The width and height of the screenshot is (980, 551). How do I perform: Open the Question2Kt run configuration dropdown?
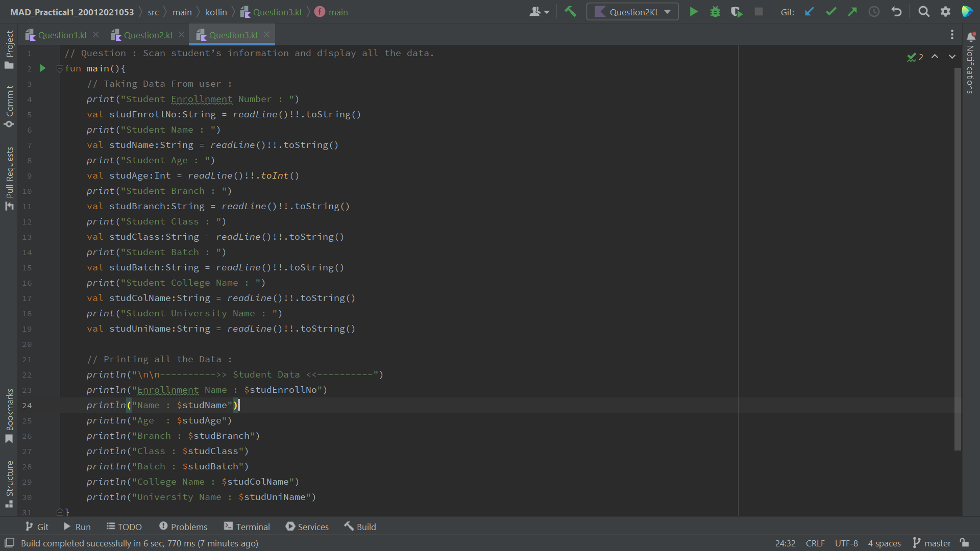click(x=632, y=11)
